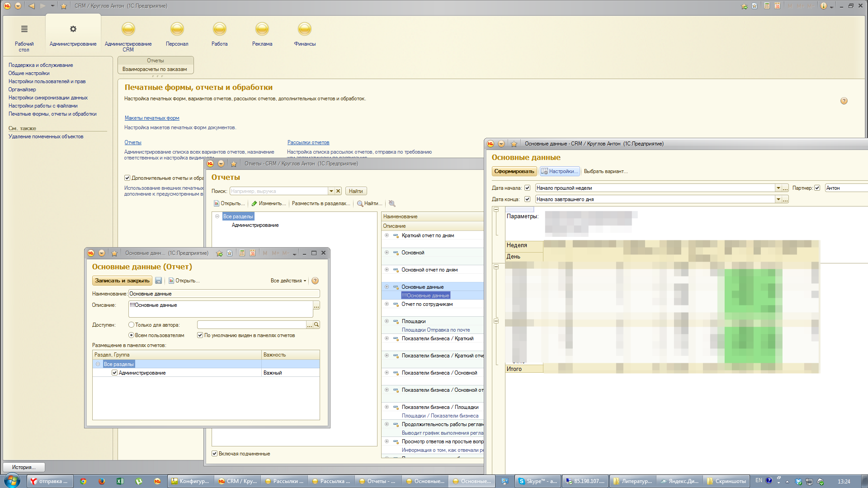Screen dimensions: 868x488
Task: Select Общие настройки in left panel
Action: click(x=29, y=73)
